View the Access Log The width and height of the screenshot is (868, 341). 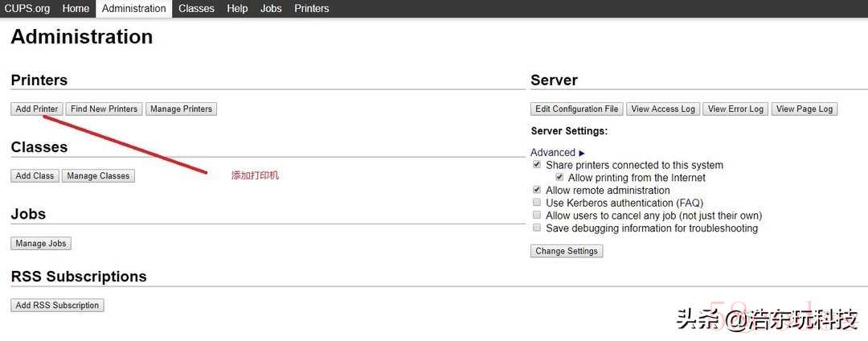pos(663,109)
